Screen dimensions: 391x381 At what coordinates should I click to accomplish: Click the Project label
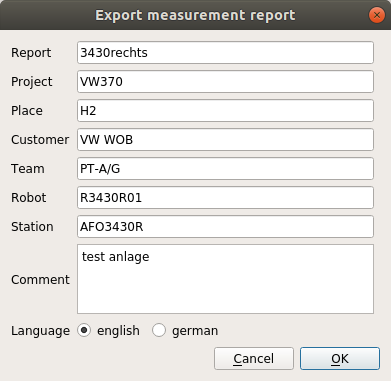tap(32, 82)
